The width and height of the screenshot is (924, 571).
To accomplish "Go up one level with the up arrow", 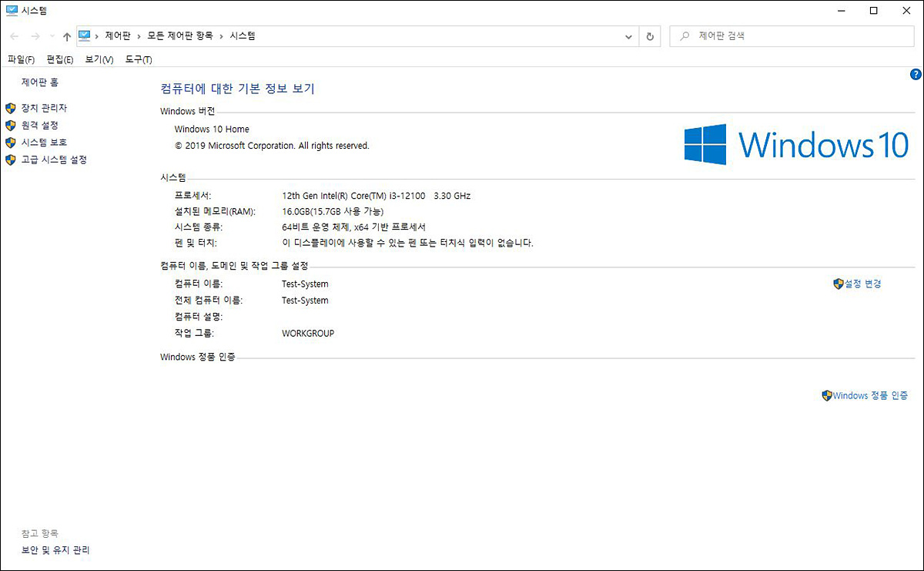I will (67, 36).
